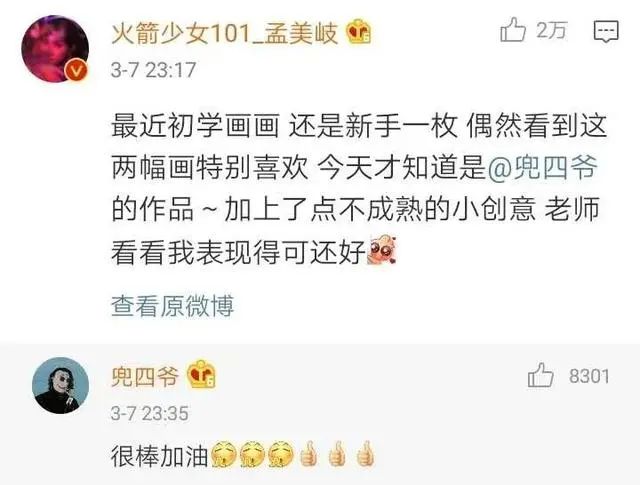Click the last thumbs-up emoji in reply
The image size is (640, 485).
coord(365,454)
